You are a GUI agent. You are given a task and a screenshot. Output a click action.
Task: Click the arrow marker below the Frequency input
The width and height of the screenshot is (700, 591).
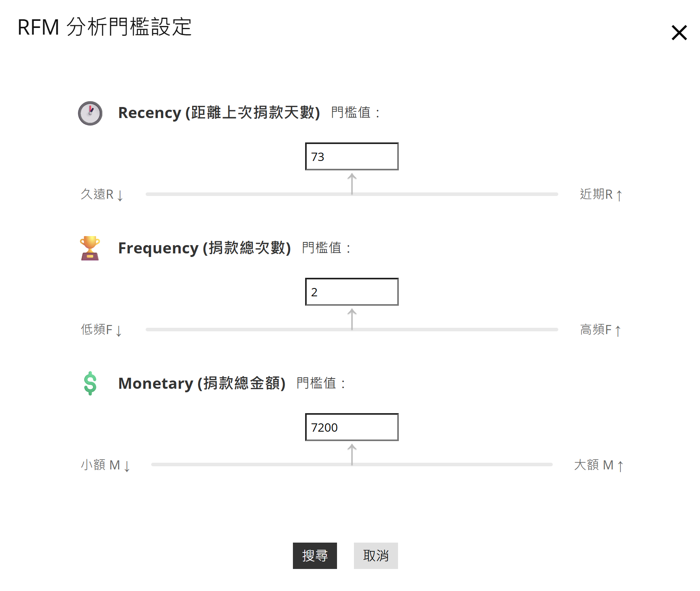coord(352,319)
